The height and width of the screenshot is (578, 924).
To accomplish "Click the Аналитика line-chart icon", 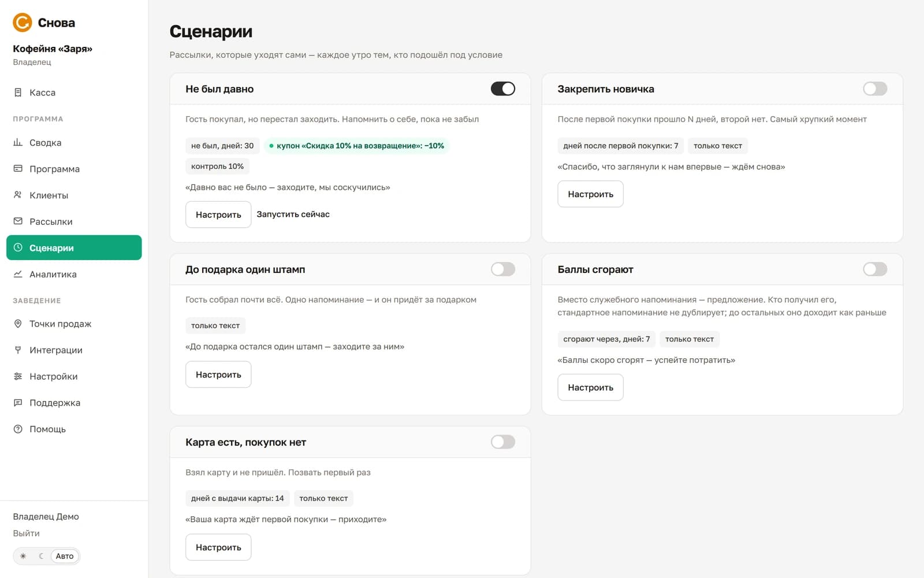I will tap(18, 274).
